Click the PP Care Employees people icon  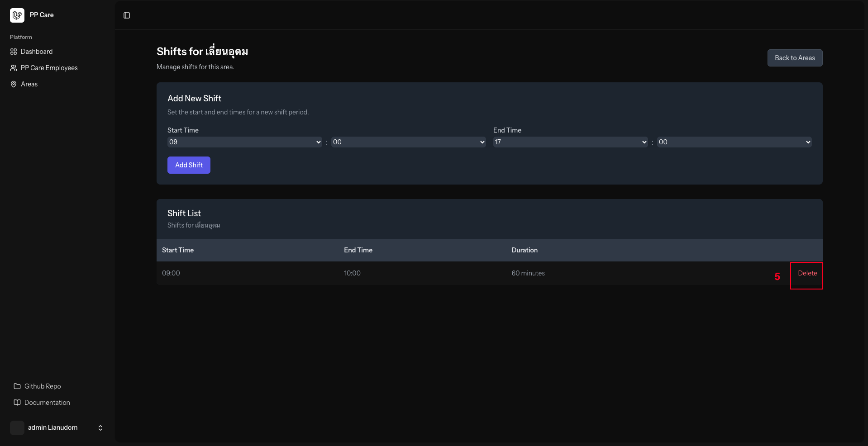click(x=14, y=68)
